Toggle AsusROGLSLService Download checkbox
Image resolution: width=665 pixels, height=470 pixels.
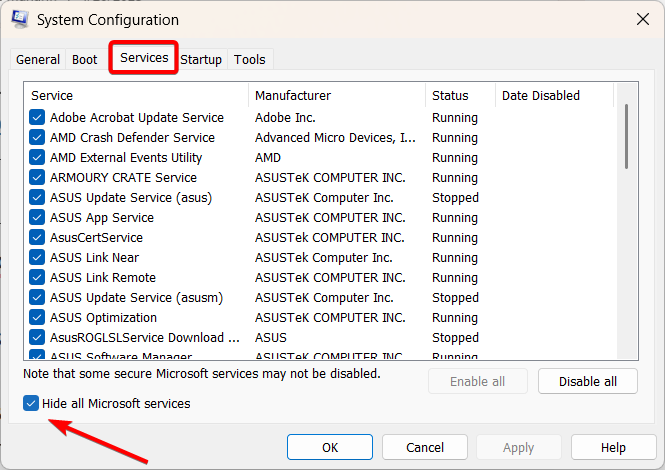(37, 337)
